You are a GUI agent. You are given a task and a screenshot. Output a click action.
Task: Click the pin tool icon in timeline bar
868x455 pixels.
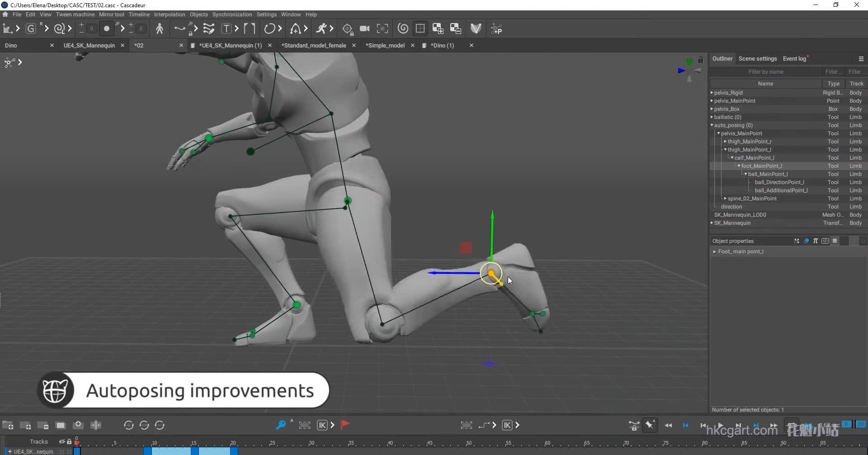(650, 425)
